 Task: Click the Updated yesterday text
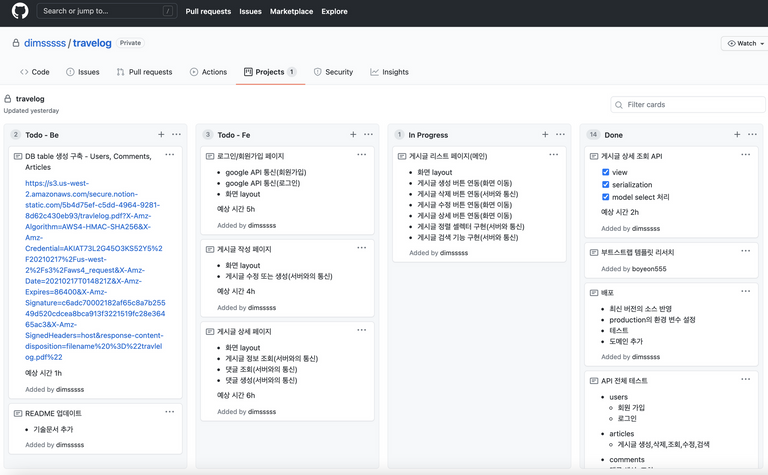coord(31,111)
